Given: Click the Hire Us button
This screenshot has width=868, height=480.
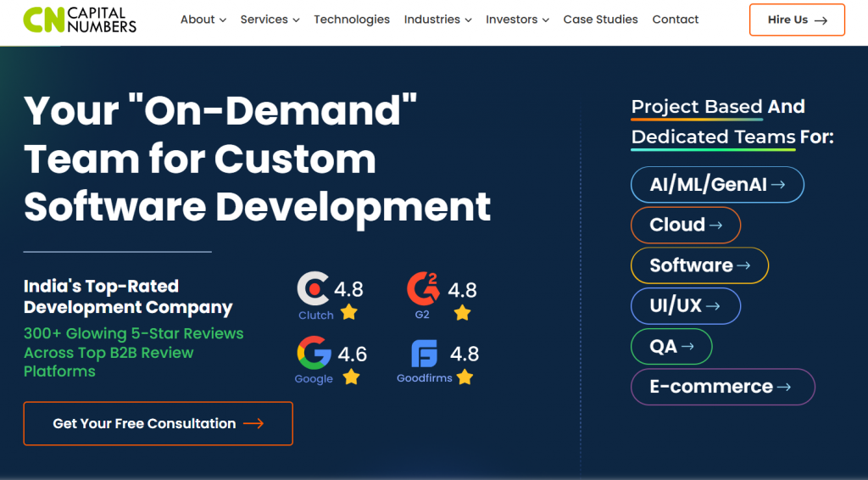Looking at the screenshot, I should pyautogui.click(x=797, y=20).
